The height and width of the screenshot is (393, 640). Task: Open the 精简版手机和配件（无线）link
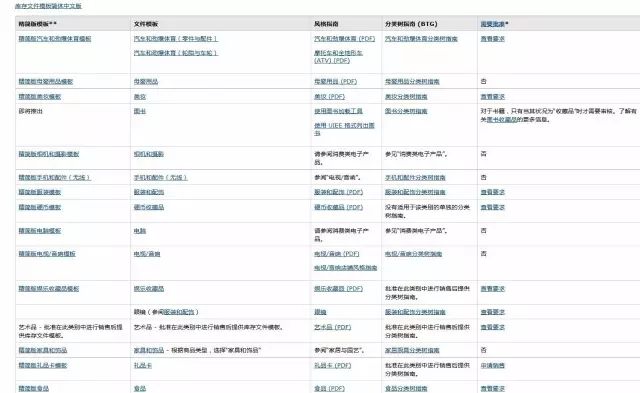coord(55,178)
